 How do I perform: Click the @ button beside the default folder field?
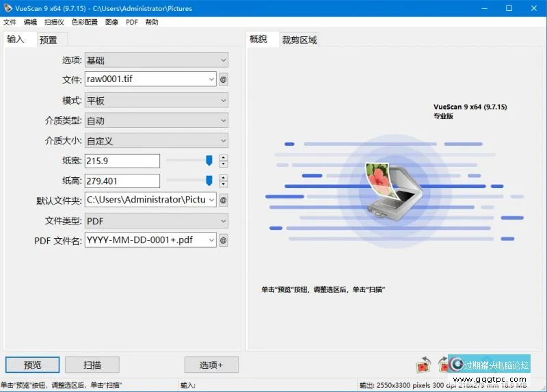click(x=224, y=200)
